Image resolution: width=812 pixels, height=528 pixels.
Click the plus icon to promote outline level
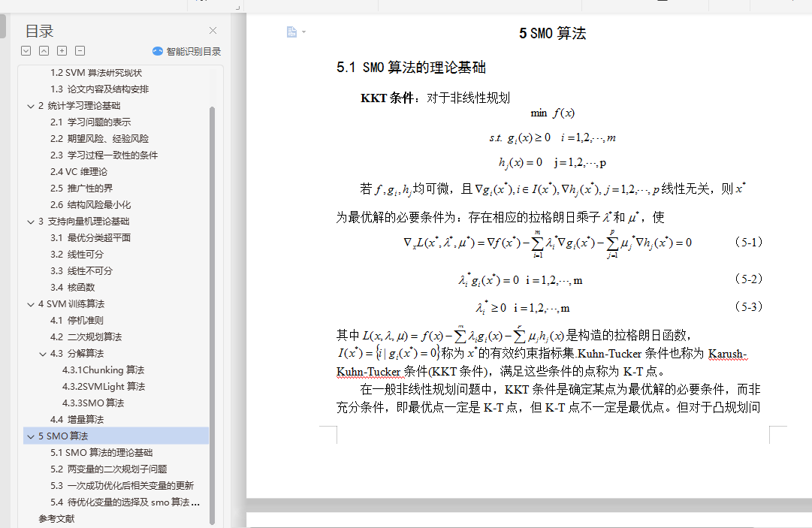(x=62, y=51)
